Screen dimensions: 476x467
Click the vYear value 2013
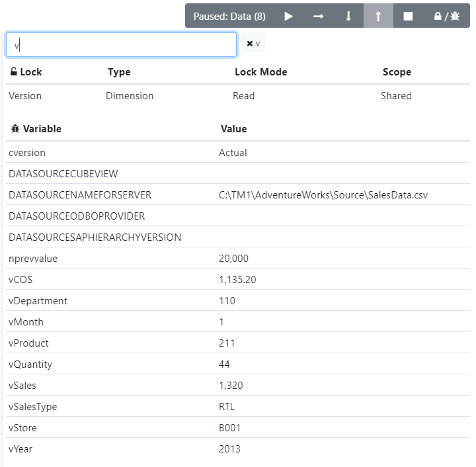point(229,449)
